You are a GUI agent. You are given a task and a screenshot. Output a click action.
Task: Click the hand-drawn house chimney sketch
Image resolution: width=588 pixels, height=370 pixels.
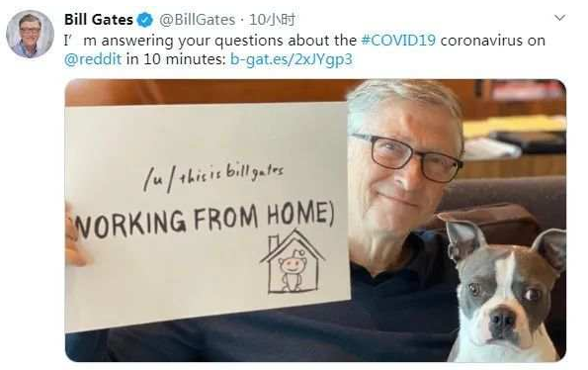pos(274,243)
